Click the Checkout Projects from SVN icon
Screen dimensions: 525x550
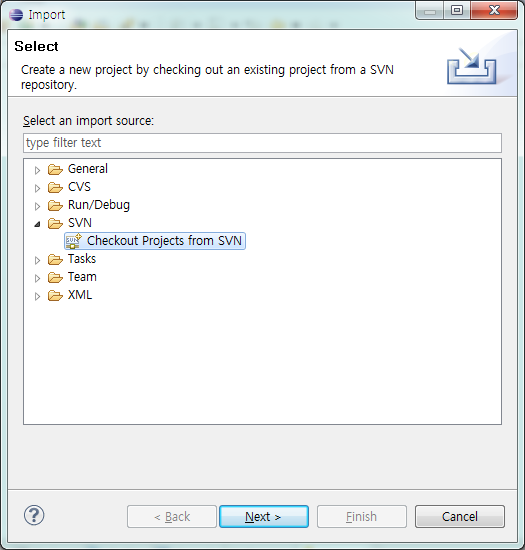point(74,241)
